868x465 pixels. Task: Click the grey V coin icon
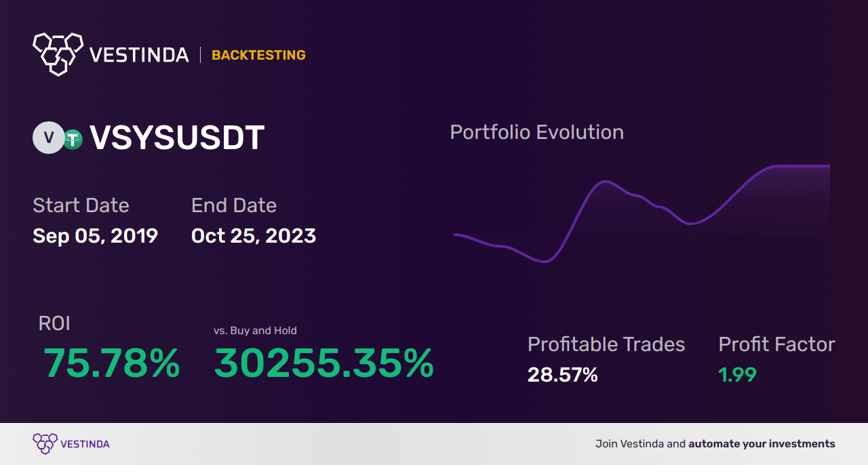coord(48,138)
